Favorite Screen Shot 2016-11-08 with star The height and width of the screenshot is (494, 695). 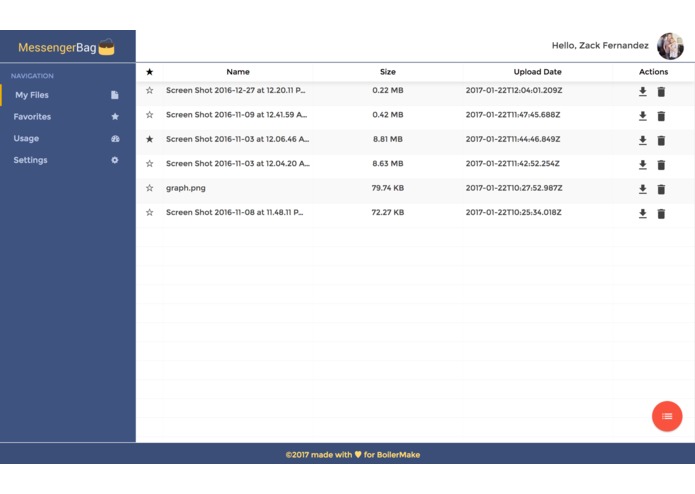(149, 212)
